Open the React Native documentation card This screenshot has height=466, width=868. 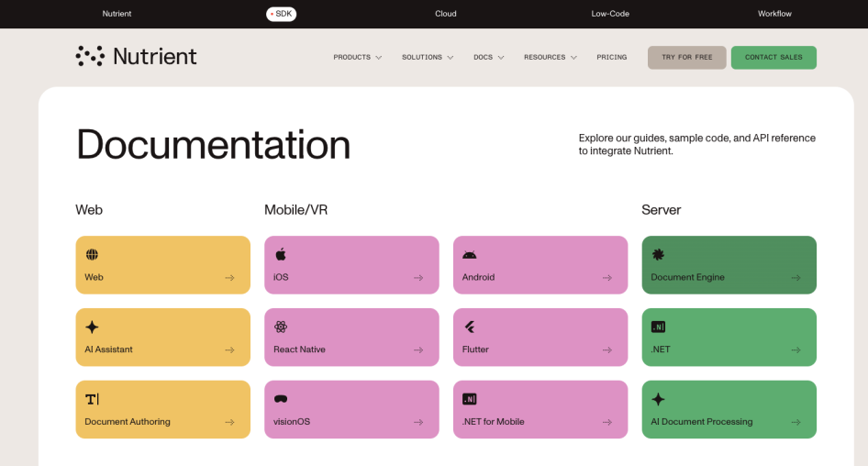tap(351, 337)
